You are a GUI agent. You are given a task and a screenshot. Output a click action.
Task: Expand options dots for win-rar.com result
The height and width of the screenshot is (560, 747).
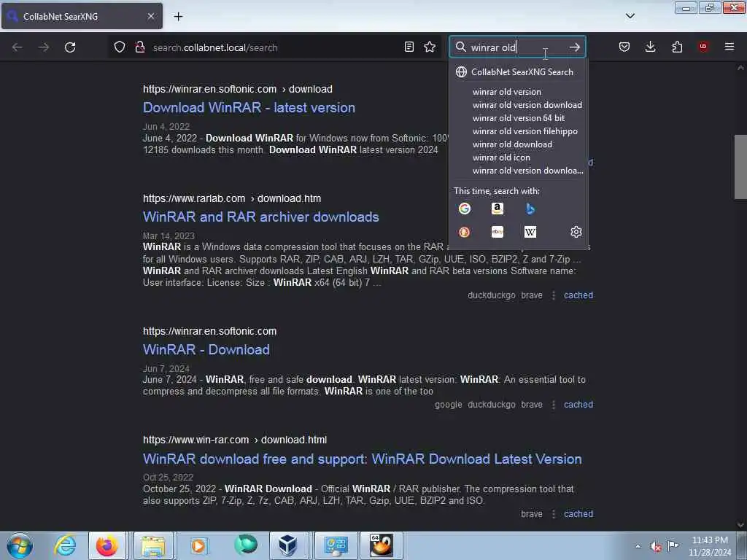coord(553,514)
